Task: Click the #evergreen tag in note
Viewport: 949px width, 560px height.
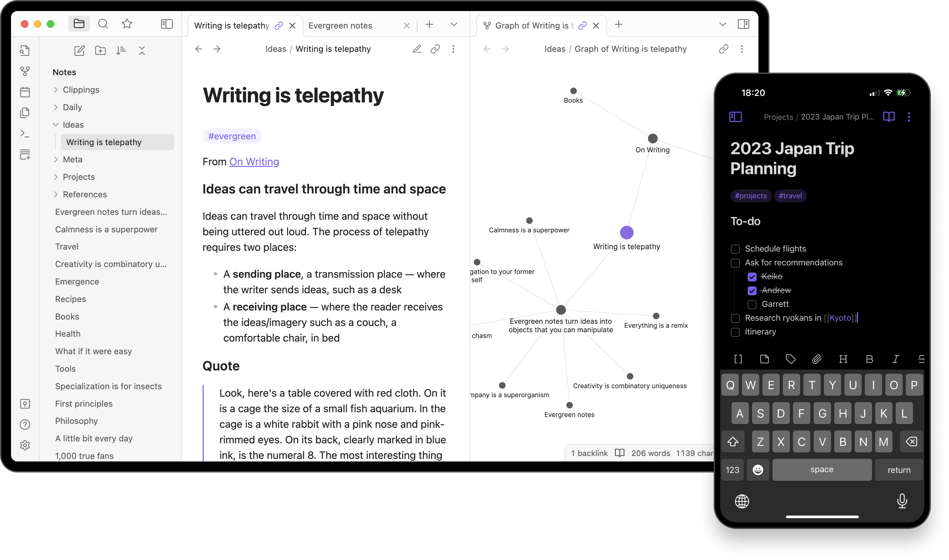Action: [x=231, y=136]
